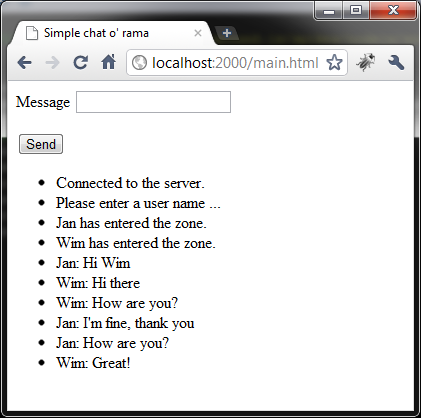This screenshot has height=418, width=421.
Task: Focus the Message text field
Action: click(x=153, y=102)
